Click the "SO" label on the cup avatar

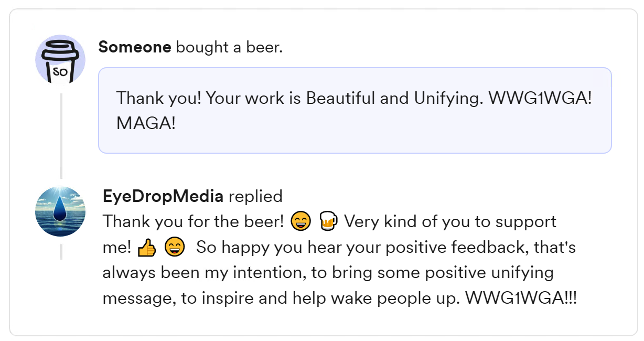tap(60, 72)
